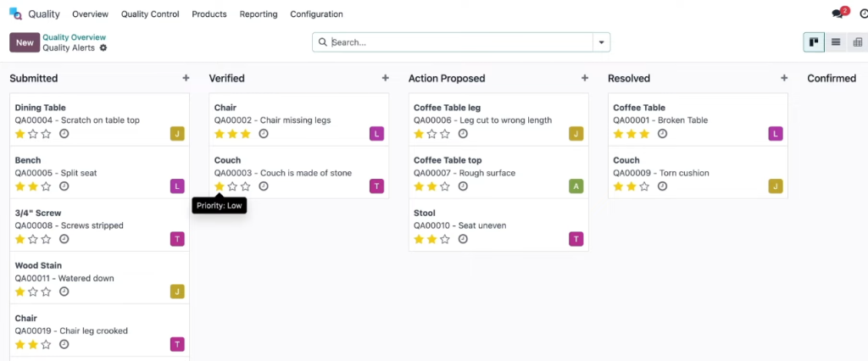This screenshot has width=868, height=361.
Task: Add a card with Verified column plus icon
Action: pos(386,78)
